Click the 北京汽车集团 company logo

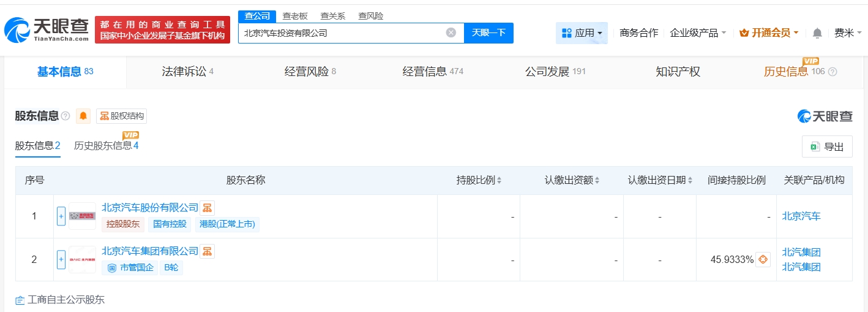(82, 259)
